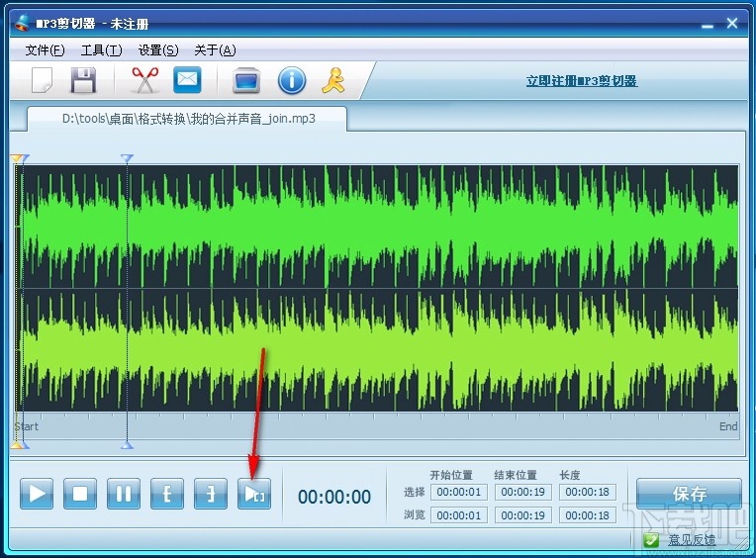Open the 工具(T) menu
Screen dimensions: 756x558
point(102,50)
